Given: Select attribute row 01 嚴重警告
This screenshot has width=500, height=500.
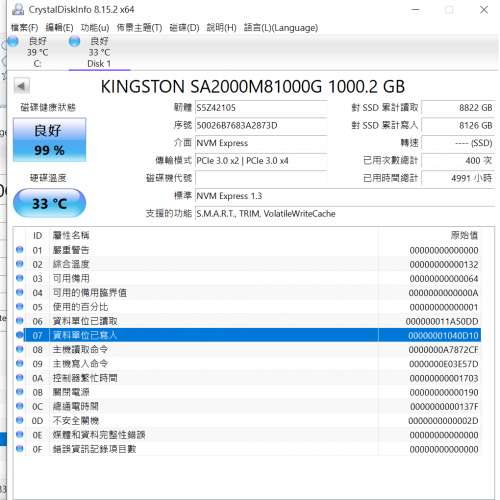Looking at the screenshot, I should 247,250.
